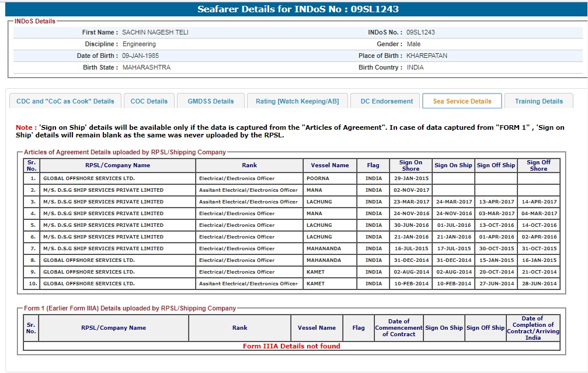Select the Rating [Watch Keeping/AB] tab

click(x=297, y=101)
